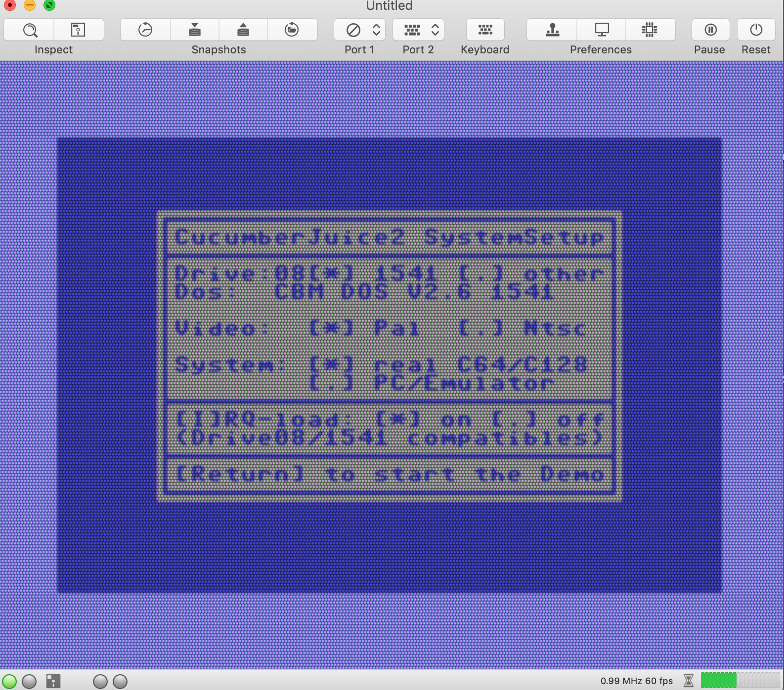The height and width of the screenshot is (690, 784).
Task: Click "CucumberJuice2 SystemSetup" heading in emulator screen
Action: 390,238
